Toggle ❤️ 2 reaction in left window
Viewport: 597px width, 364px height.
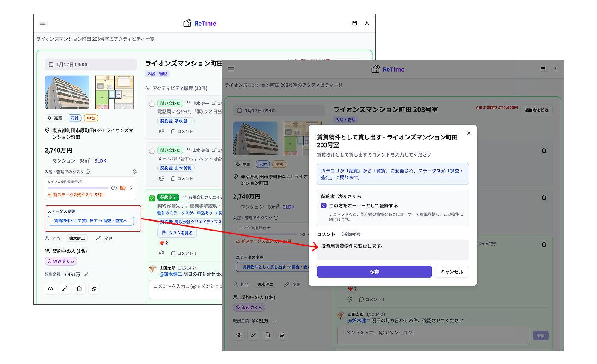click(163, 243)
